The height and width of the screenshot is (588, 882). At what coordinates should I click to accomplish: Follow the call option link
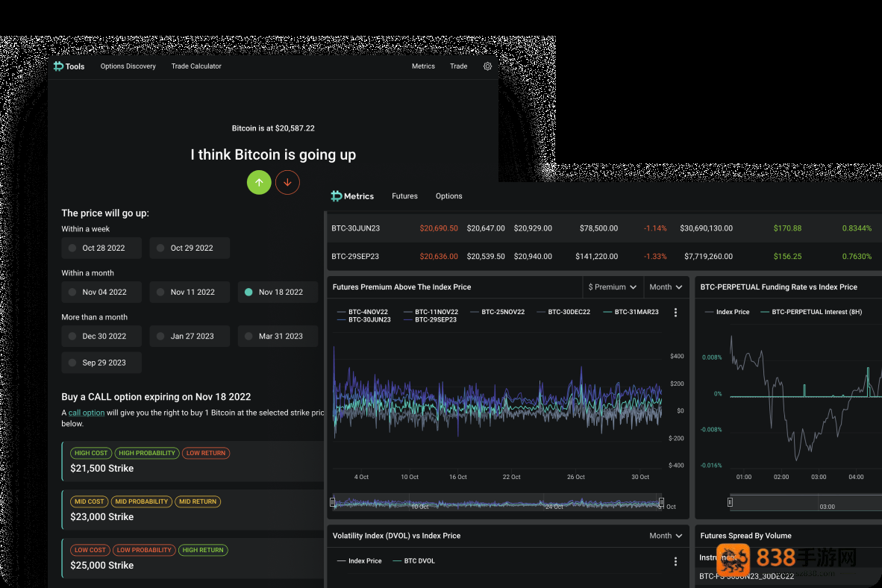coord(87,413)
